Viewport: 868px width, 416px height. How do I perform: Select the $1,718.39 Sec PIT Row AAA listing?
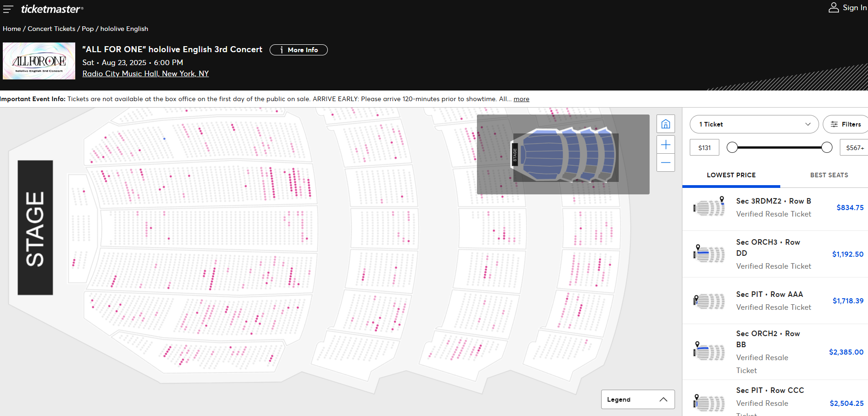775,301
